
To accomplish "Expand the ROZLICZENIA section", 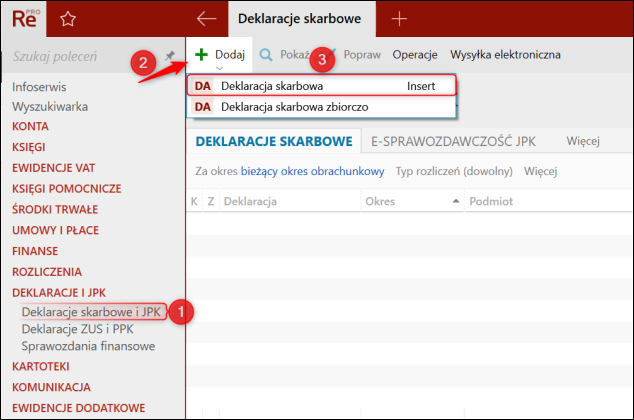I will click(x=47, y=272).
